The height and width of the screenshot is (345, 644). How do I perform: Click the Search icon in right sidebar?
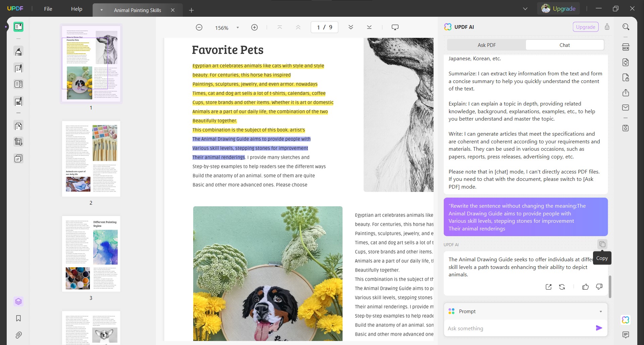626,26
